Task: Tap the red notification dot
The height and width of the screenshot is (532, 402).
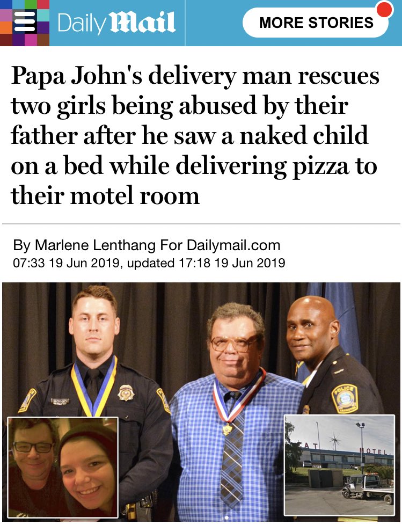Action: (385, 9)
